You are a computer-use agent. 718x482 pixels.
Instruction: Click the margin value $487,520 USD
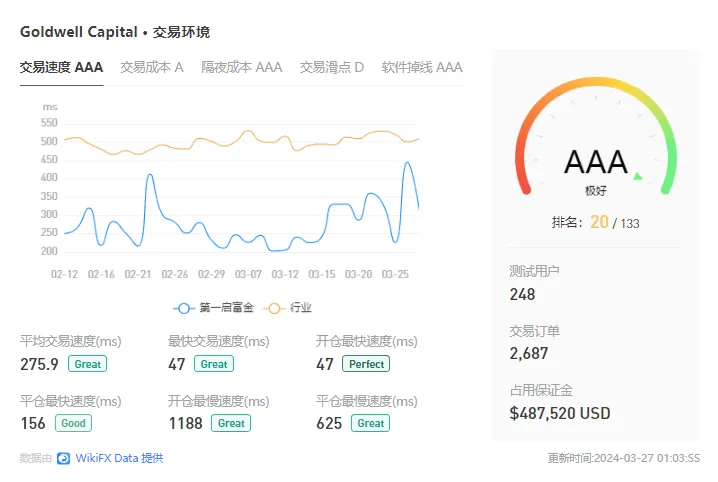(560, 413)
